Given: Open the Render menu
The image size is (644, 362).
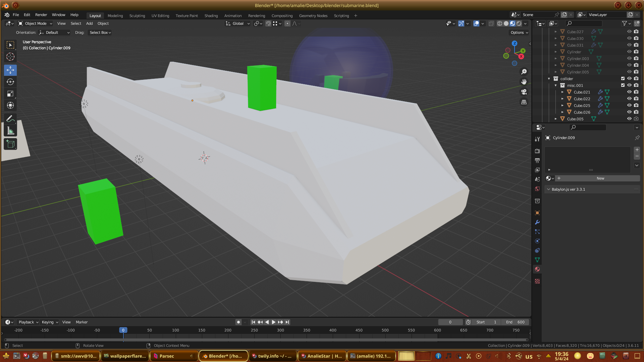Looking at the screenshot, I should click(41, 15).
